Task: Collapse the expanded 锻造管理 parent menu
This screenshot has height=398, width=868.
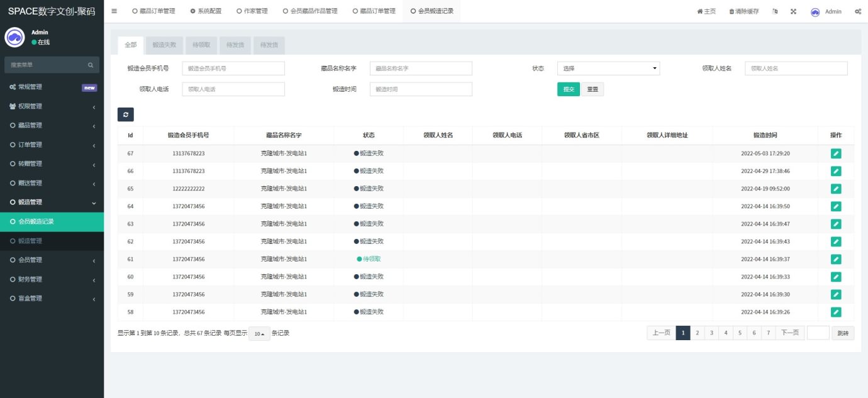Action: pos(52,202)
